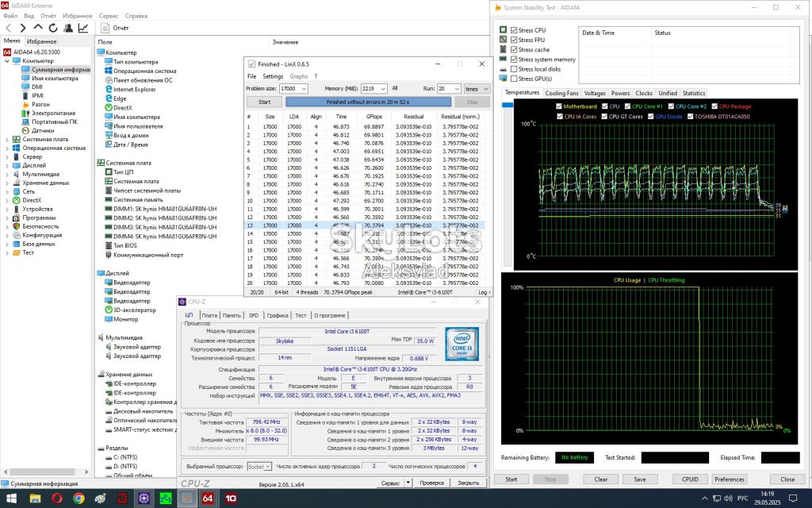
Task: Open Preferences in Stability Test
Action: [730, 479]
